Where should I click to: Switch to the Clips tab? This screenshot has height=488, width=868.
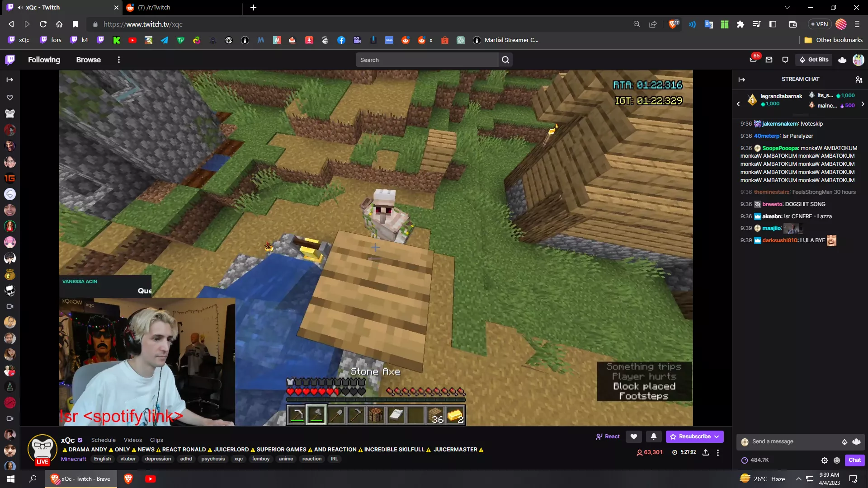pos(156,440)
